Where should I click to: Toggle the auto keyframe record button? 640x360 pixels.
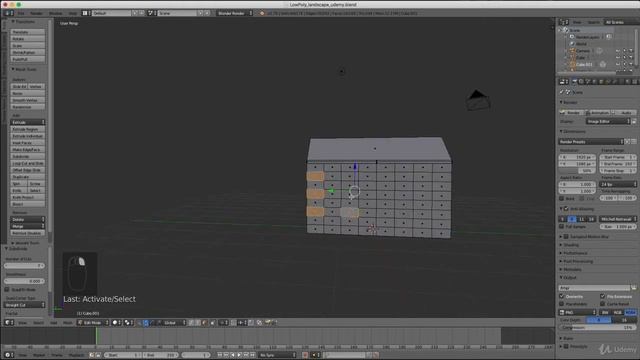pyautogui.click(x=305, y=355)
